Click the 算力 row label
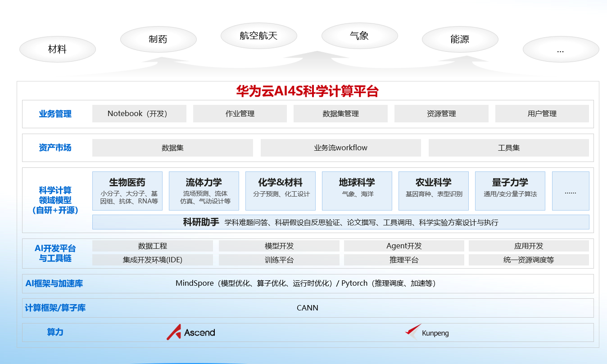 [55, 332]
